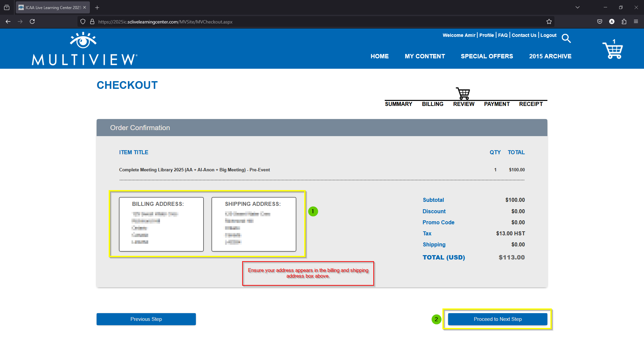Click the SHIPPING ADDRESS box
Screen dimensions: 644x346
point(254,224)
